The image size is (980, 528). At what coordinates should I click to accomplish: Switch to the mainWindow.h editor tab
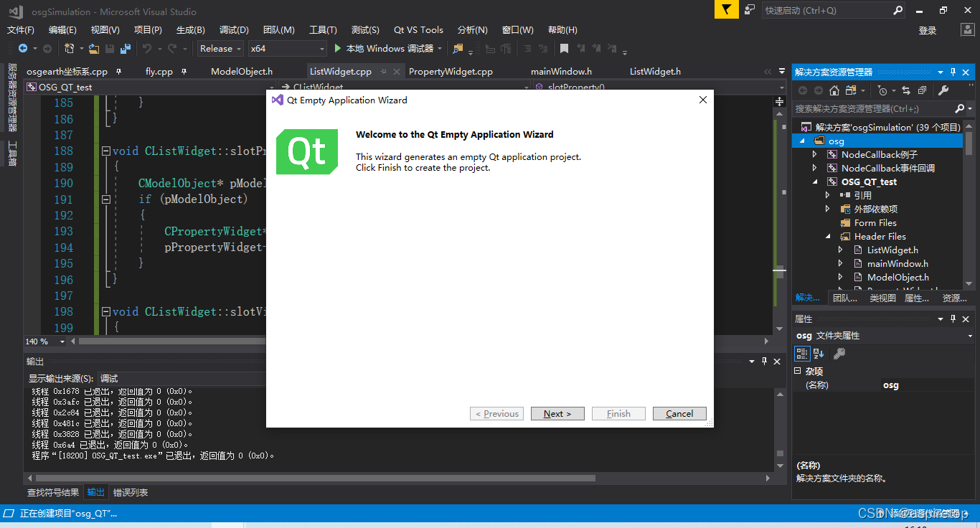coord(561,72)
